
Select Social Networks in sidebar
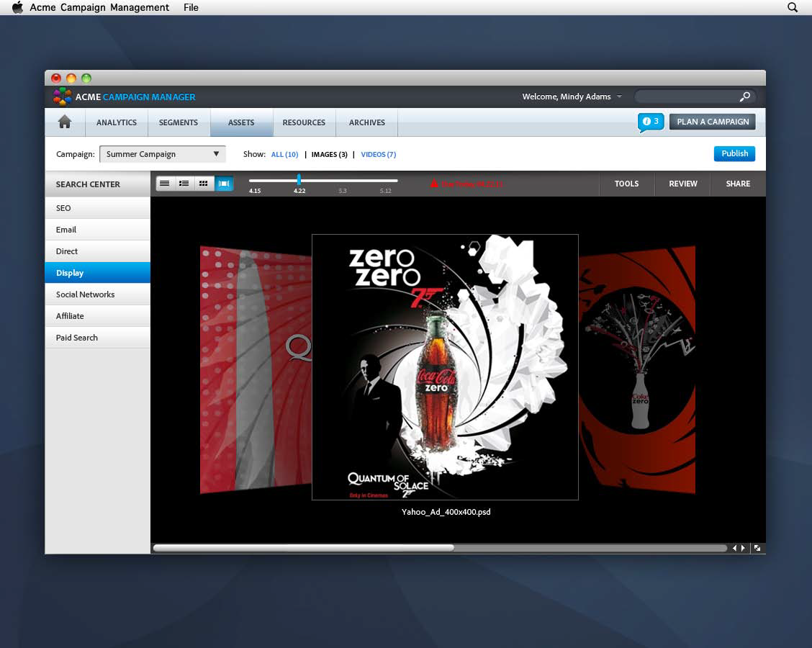[x=98, y=294]
